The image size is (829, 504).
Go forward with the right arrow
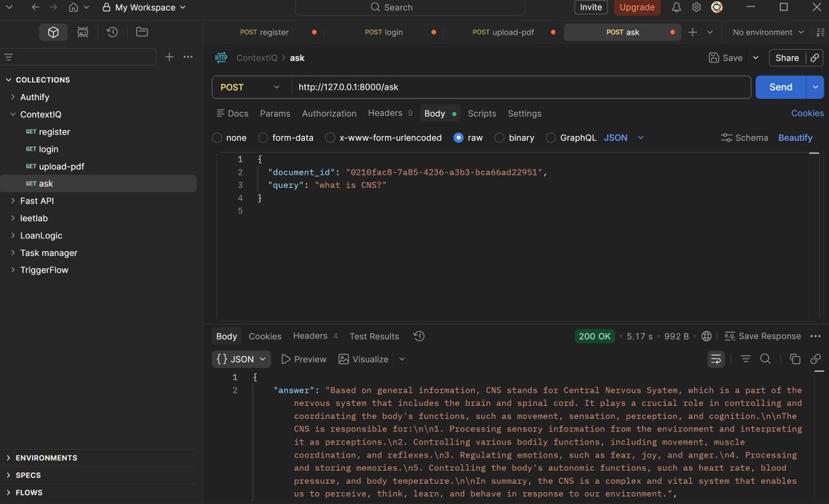click(x=53, y=7)
